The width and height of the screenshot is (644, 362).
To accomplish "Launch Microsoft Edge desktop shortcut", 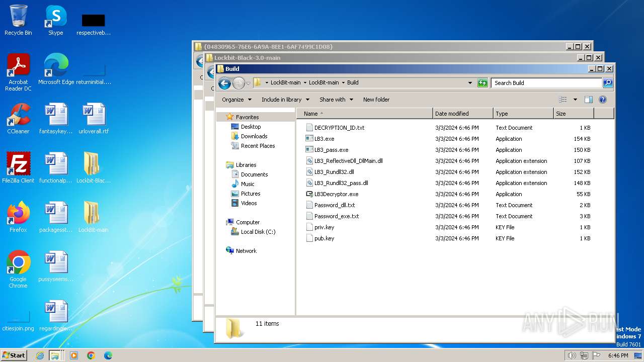I will (56, 69).
